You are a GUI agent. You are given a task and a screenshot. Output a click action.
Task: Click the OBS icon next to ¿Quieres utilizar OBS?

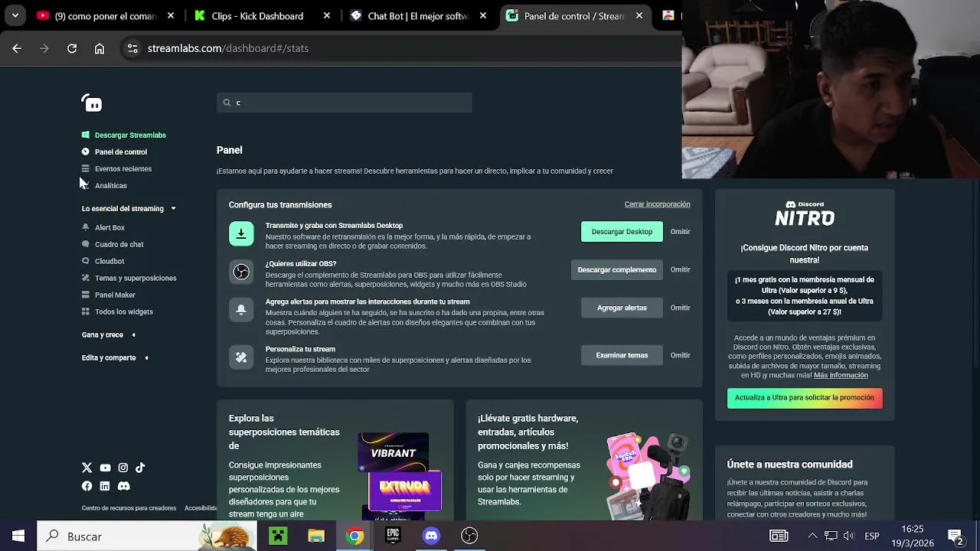(x=241, y=272)
